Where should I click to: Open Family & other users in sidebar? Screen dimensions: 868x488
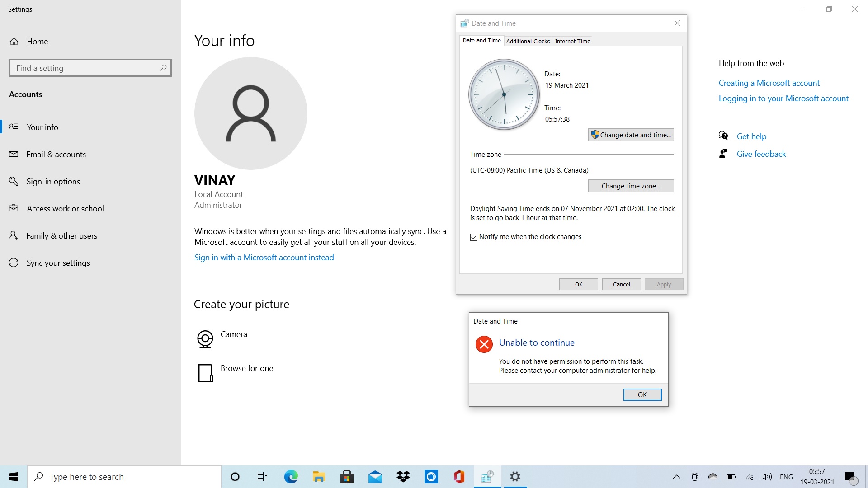pos(61,235)
